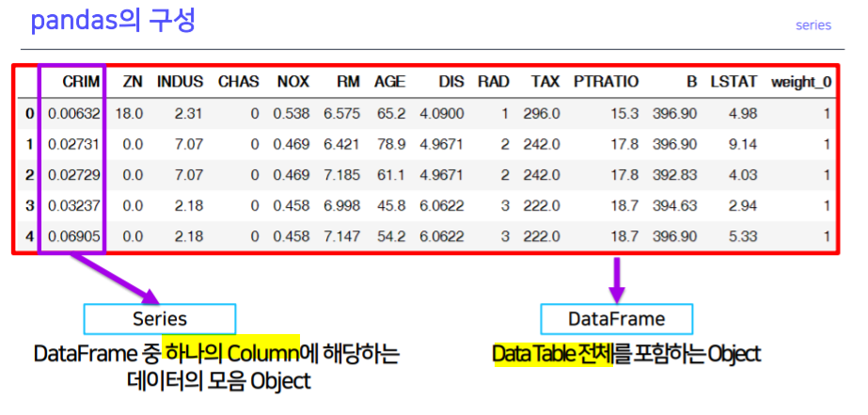
Task: Select the CHAS column header
Action: click(239, 82)
